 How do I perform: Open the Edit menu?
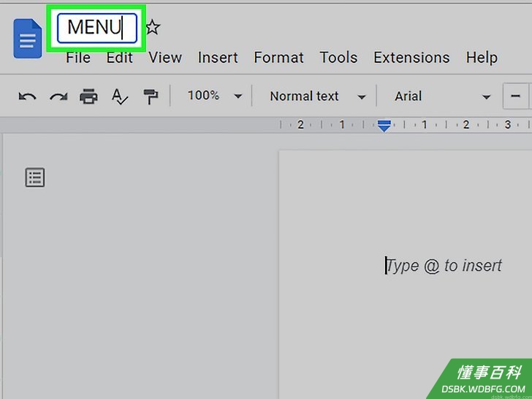pos(119,57)
